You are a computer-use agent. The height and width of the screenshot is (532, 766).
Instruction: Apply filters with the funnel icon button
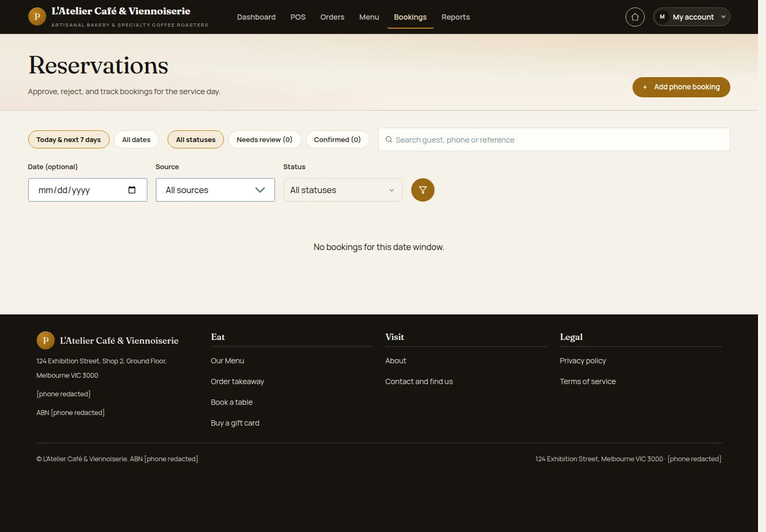coord(423,190)
